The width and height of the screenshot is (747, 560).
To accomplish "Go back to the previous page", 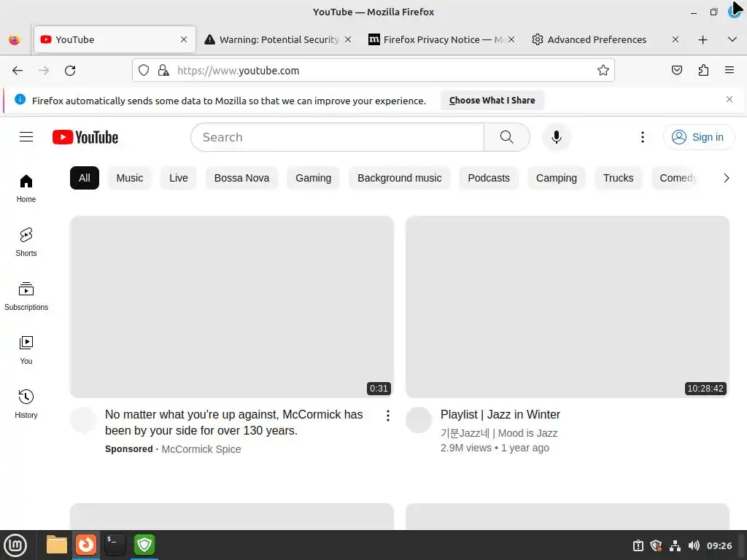I will tap(18, 71).
